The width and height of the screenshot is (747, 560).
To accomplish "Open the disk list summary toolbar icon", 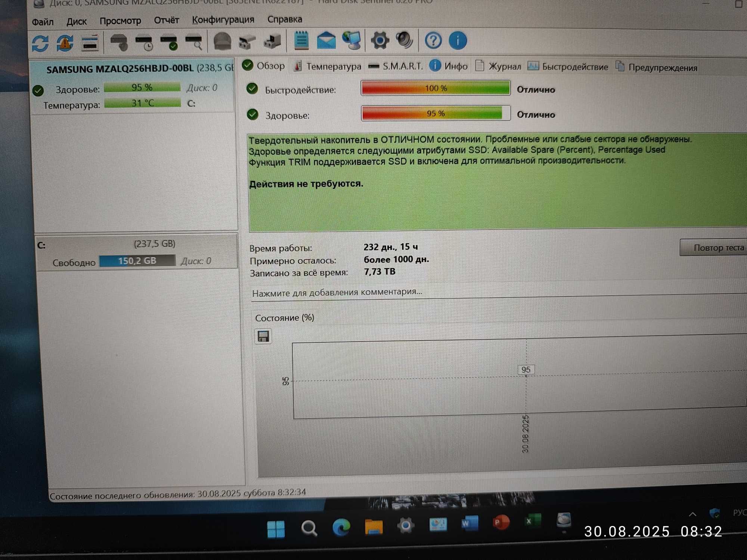I will click(90, 43).
